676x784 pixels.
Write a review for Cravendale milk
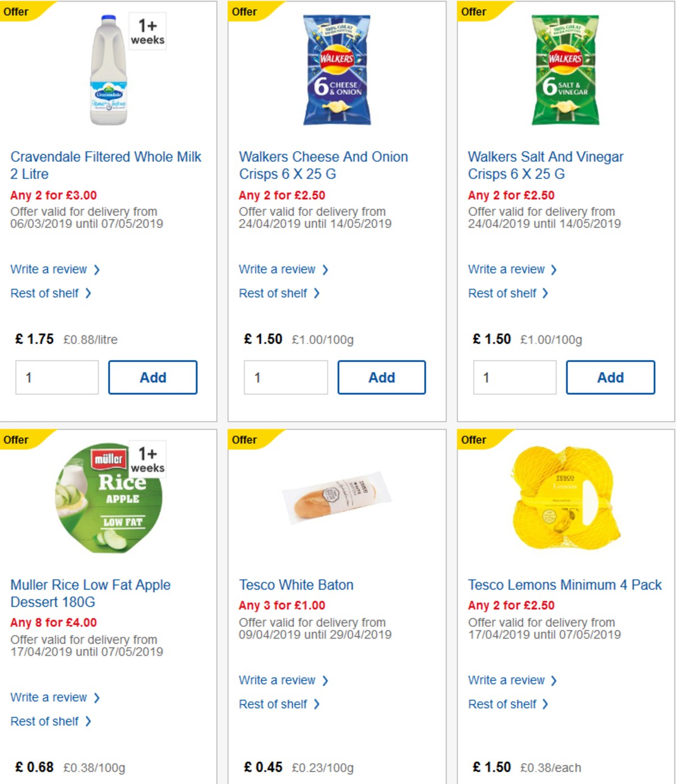point(51,269)
